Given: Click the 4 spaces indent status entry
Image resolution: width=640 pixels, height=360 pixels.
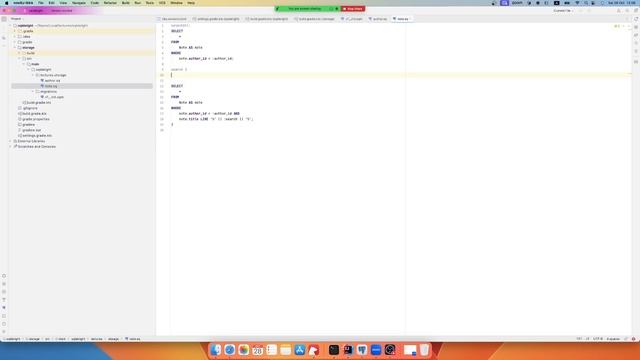Looking at the screenshot, I should (613, 339).
